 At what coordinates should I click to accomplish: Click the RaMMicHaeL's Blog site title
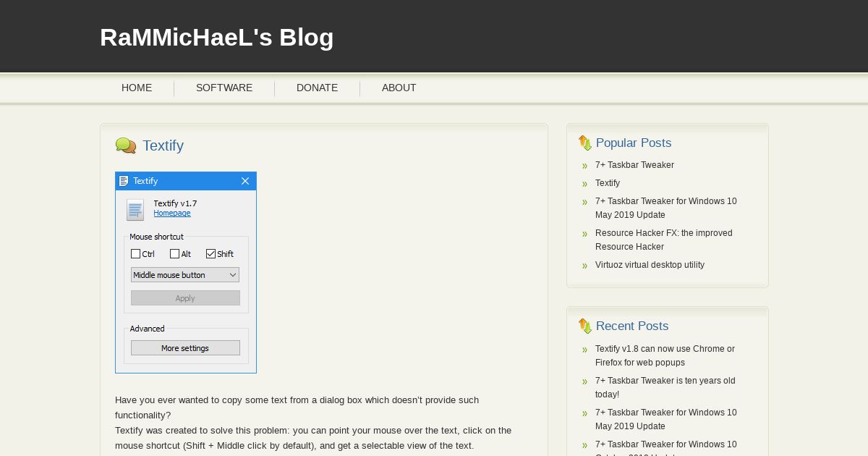pos(217,37)
